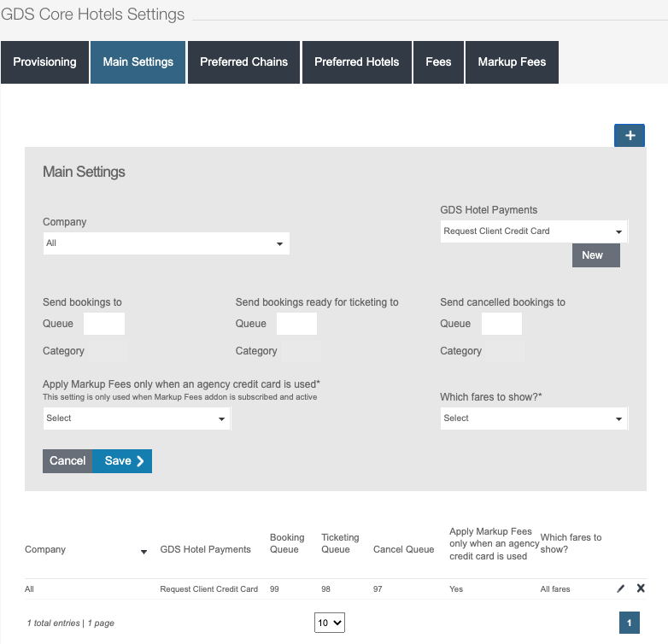Image resolution: width=668 pixels, height=644 pixels.
Task: Expand GDS Hotel Payments dropdown
Action: coord(534,231)
